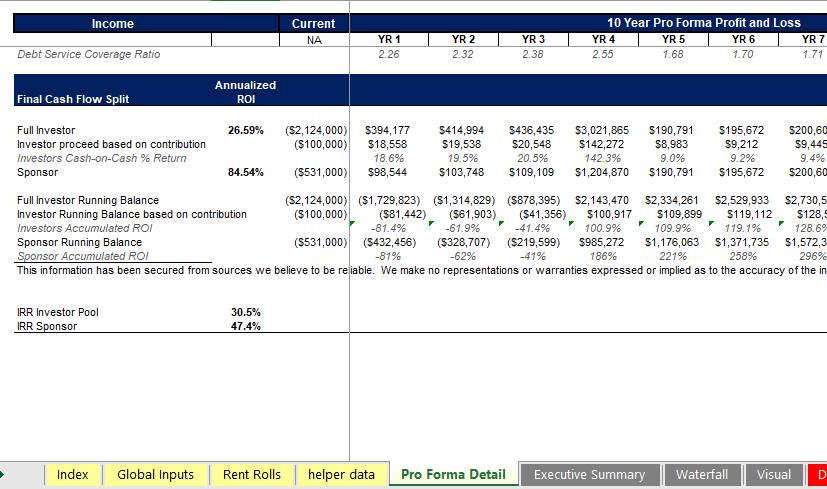Select the $142,272 investor proceed cell

[x=601, y=145]
